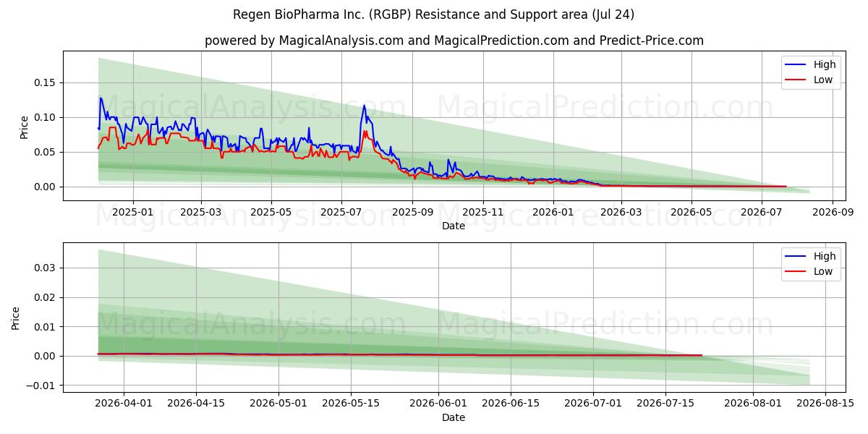The width and height of the screenshot is (868, 434).
Task: Click the '2026-07-01' date tick on bottom chart
Action: (594, 404)
